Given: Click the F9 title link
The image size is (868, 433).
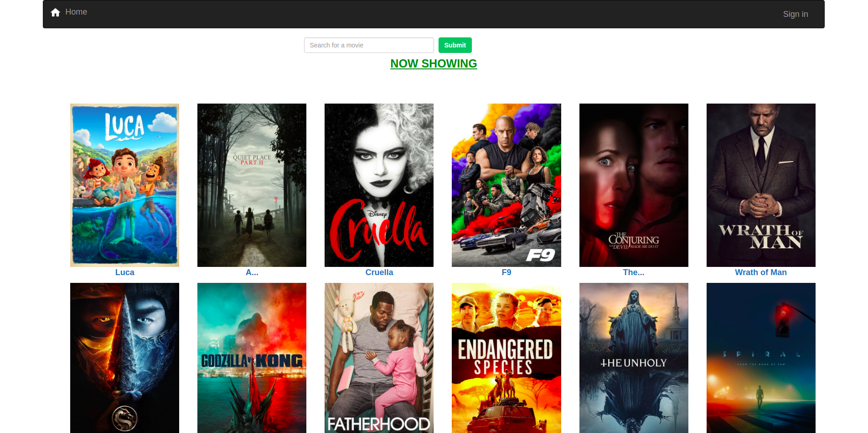Looking at the screenshot, I should (x=506, y=272).
